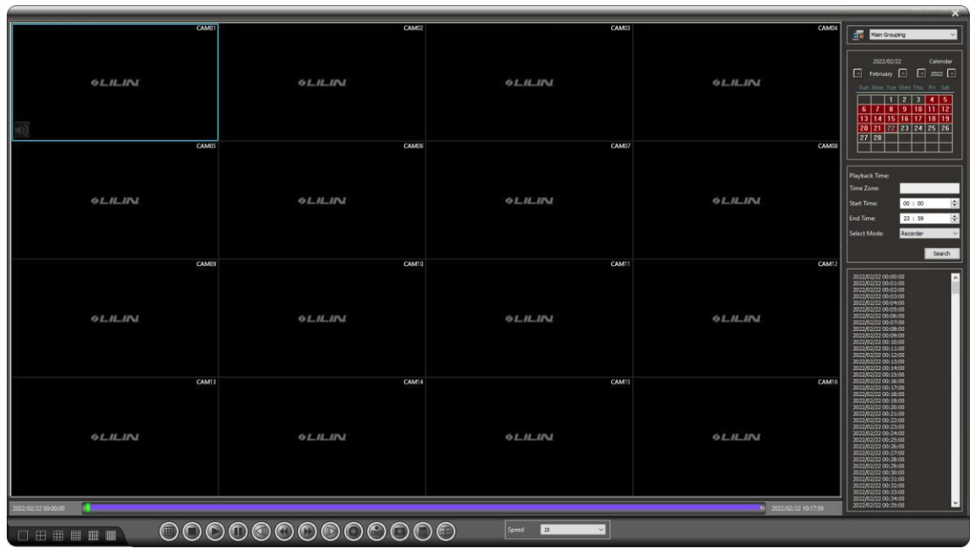The image size is (980, 554).
Task: Go to previous month before February
Action: (x=858, y=73)
